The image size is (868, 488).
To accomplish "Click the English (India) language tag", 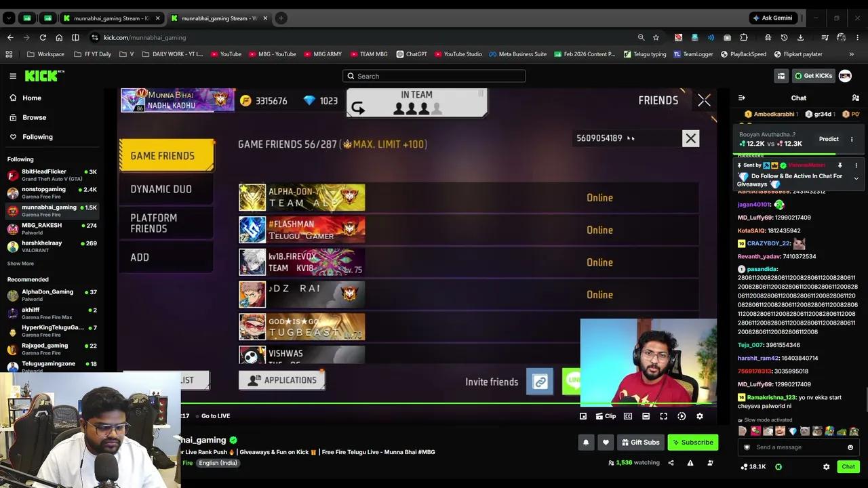I will 218,463.
